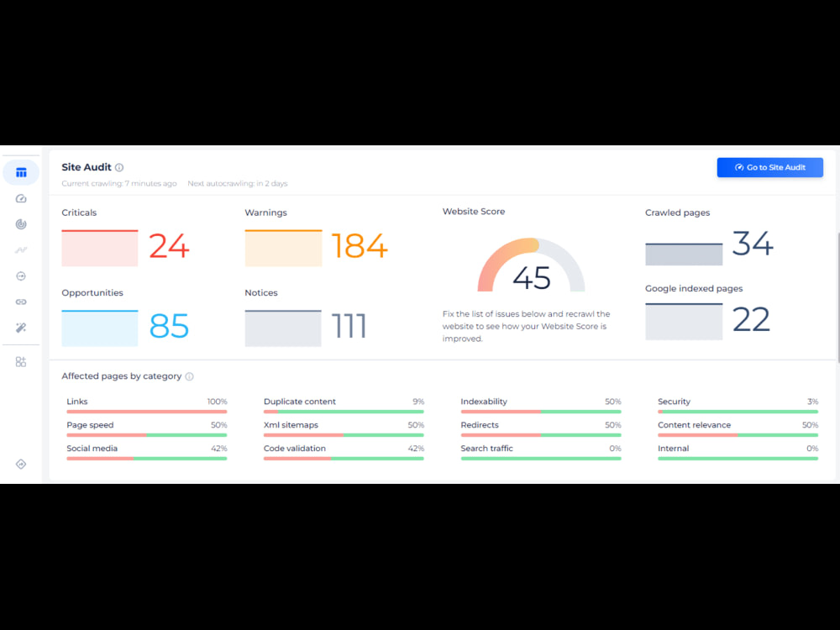Select the Links category label
The width and height of the screenshot is (840, 630).
tap(77, 402)
